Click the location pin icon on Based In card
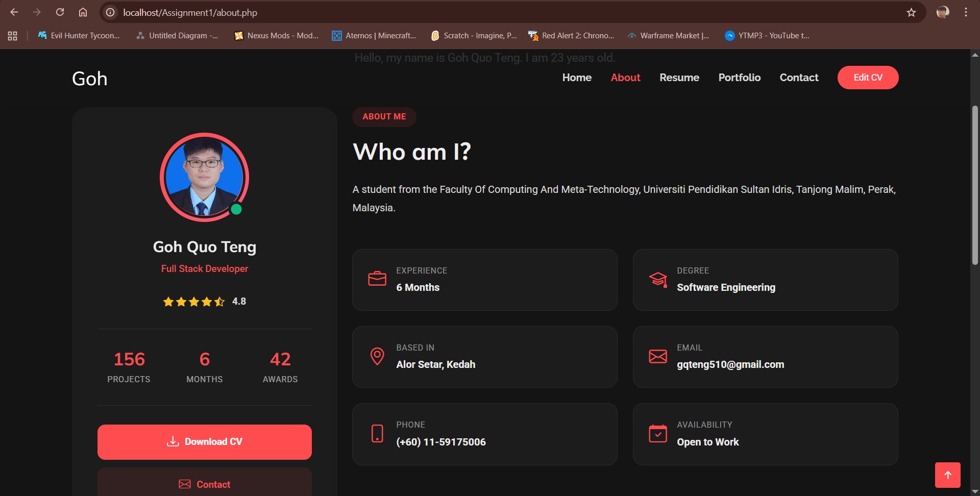 [377, 356]
